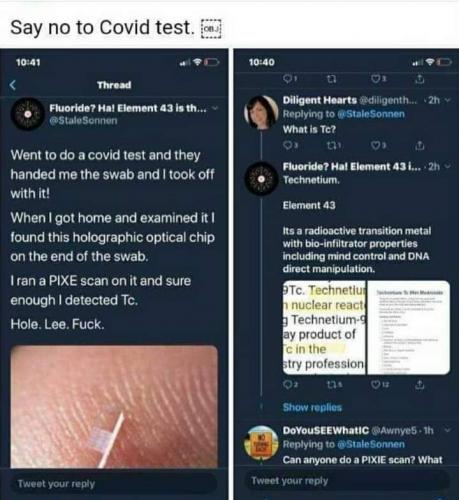Expand the chevron menu on DoYouSEEWhatIC's tweet

(448, 430)
